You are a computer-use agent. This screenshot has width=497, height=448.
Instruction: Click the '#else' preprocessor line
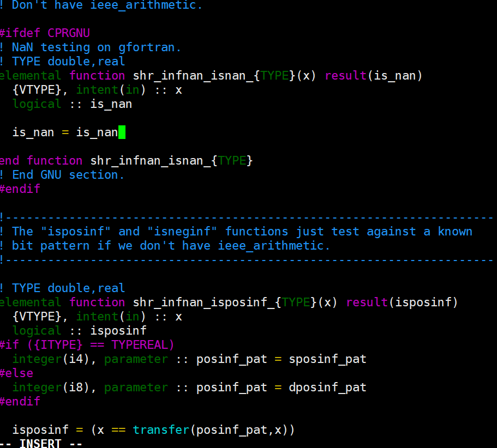(x=16, y=373)
